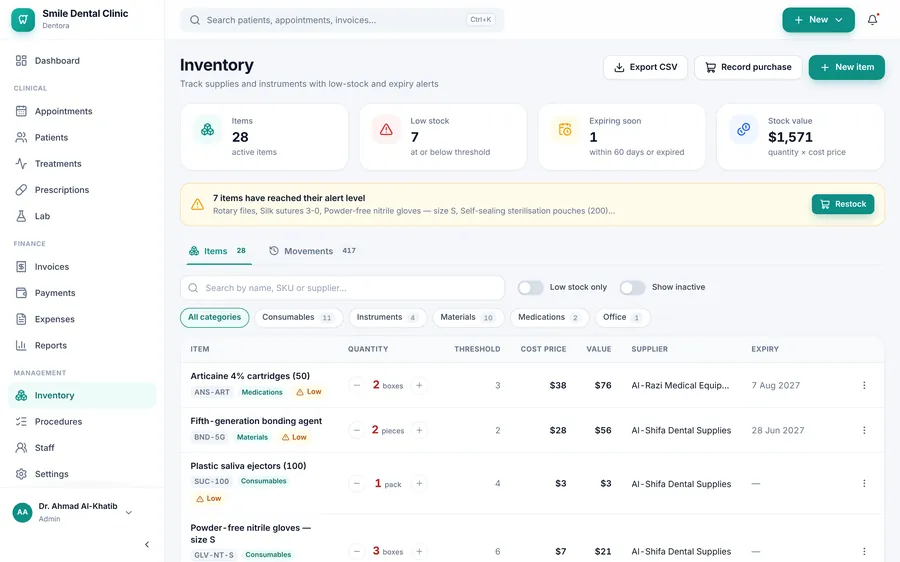Select Inventory in the sidebar
The height and width of the screenshot is (562, 900).
[x=82, y=396]
